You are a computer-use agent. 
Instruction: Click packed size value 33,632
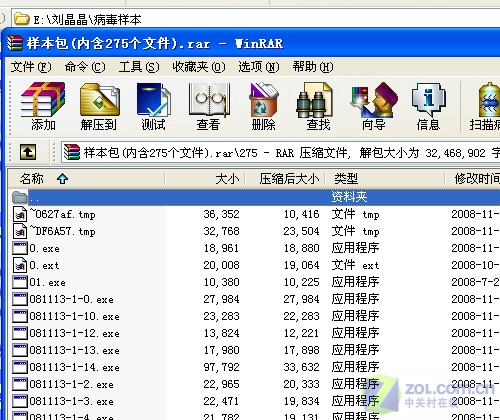point(301,367)
